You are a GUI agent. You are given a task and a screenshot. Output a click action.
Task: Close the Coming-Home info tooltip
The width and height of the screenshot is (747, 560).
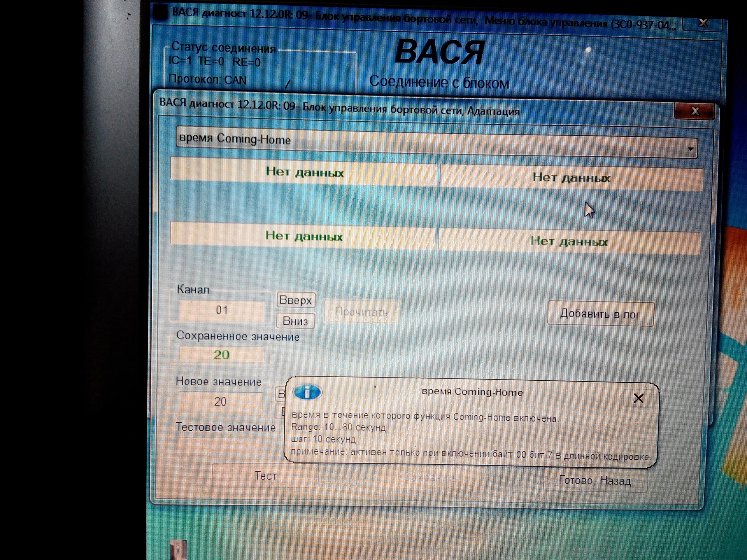638,398
